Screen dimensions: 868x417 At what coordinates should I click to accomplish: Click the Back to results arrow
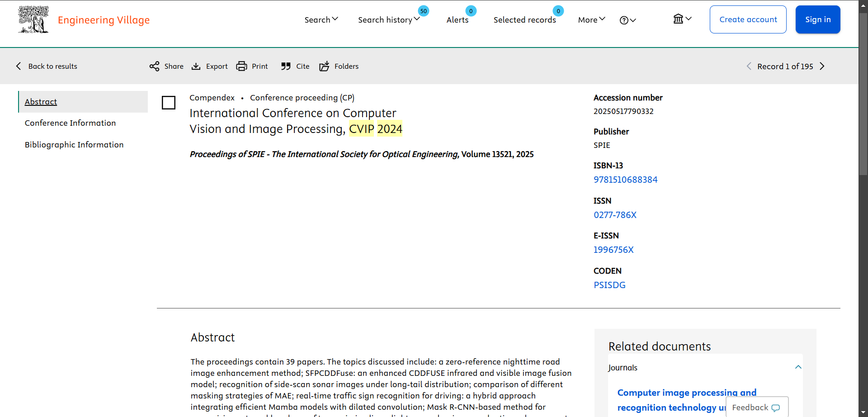click(x=19, y=66)
